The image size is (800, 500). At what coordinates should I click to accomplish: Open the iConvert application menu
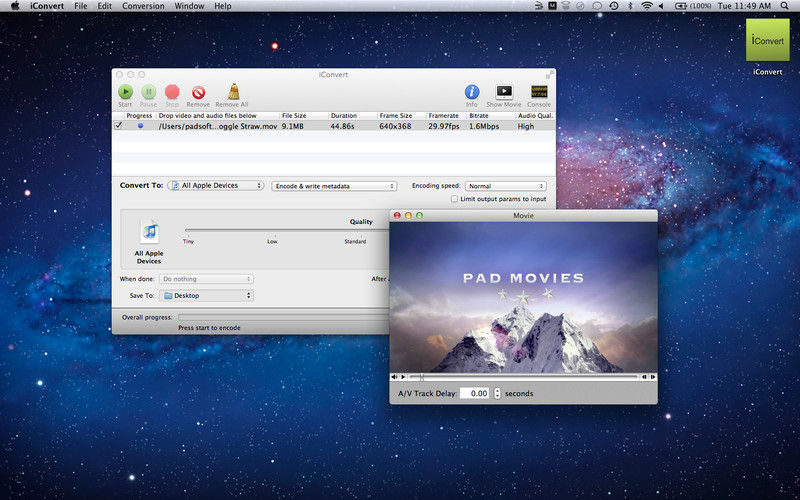click(47, 6)
